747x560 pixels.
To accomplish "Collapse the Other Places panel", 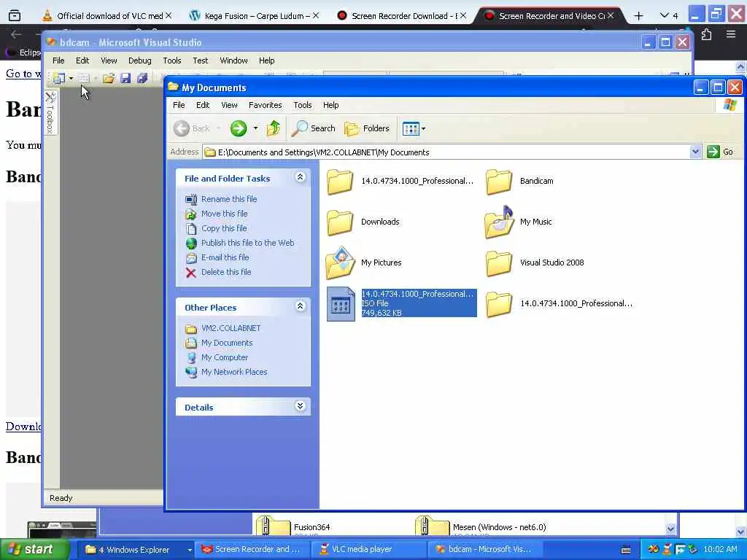I will [x=300, y=306].
